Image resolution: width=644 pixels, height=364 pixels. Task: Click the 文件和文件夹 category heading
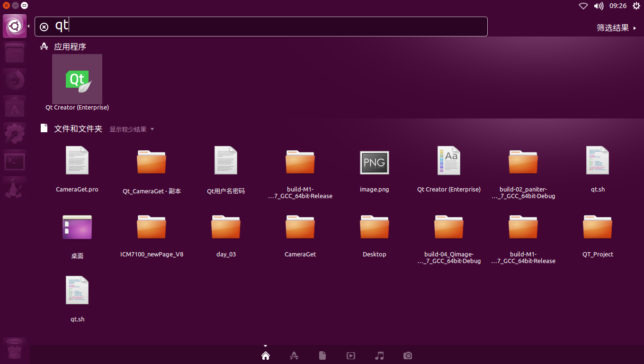pyautogui.click(x=78, y=129)
